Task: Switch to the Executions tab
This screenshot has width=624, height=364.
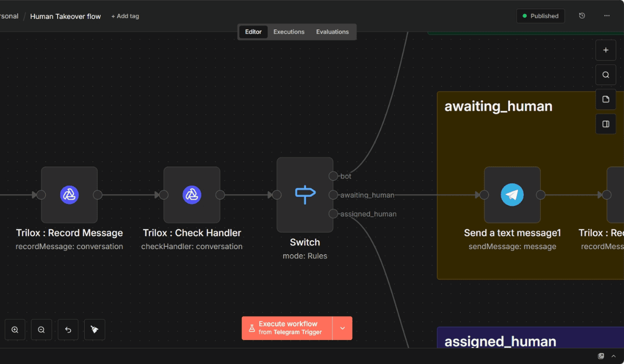Action: [x=289, y=32]
